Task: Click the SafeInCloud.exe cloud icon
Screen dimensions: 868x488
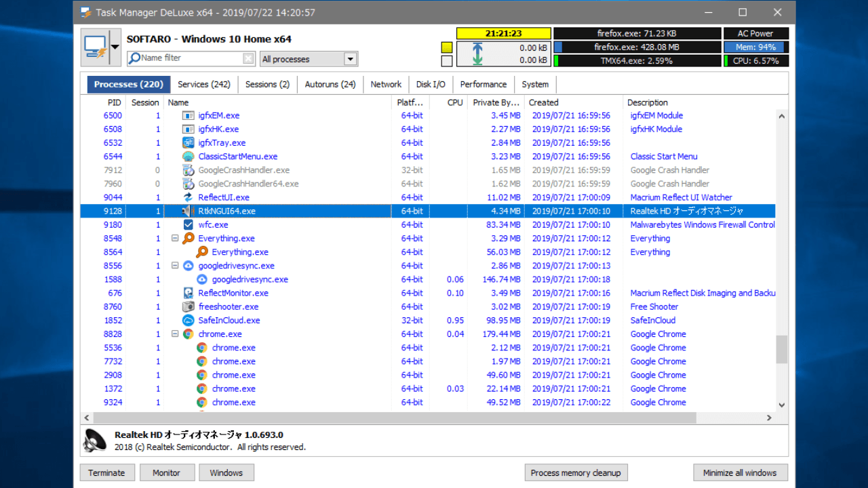Action: tap(189, 320)
